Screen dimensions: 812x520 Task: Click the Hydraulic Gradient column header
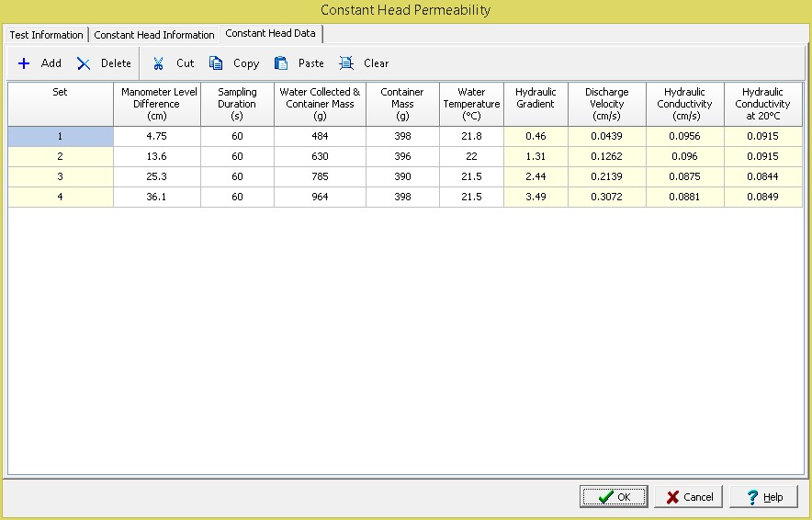[536, 104]
